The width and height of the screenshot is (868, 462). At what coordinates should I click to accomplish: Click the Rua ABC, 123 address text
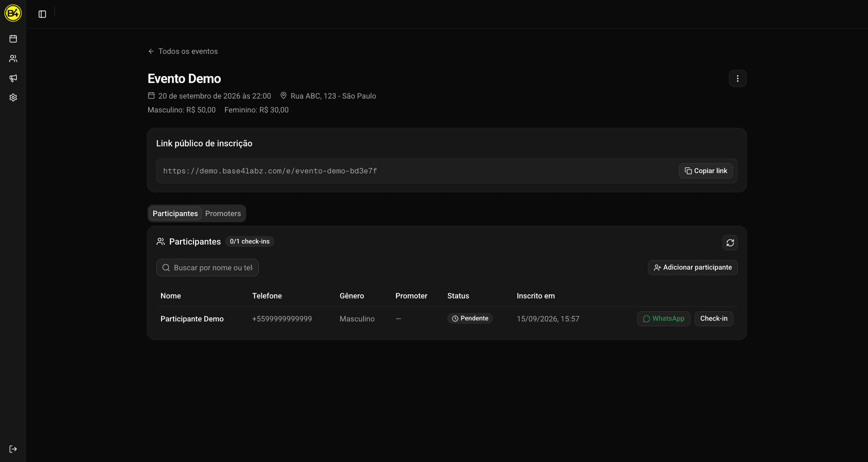point(333,96)
